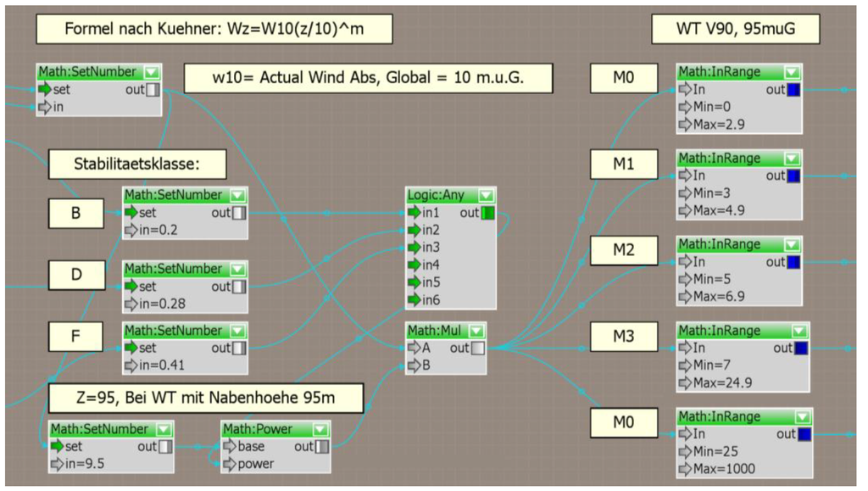Click the power input port on Math:Power
The width and height of the screenshot is (868, 491).
pos(230,464)
